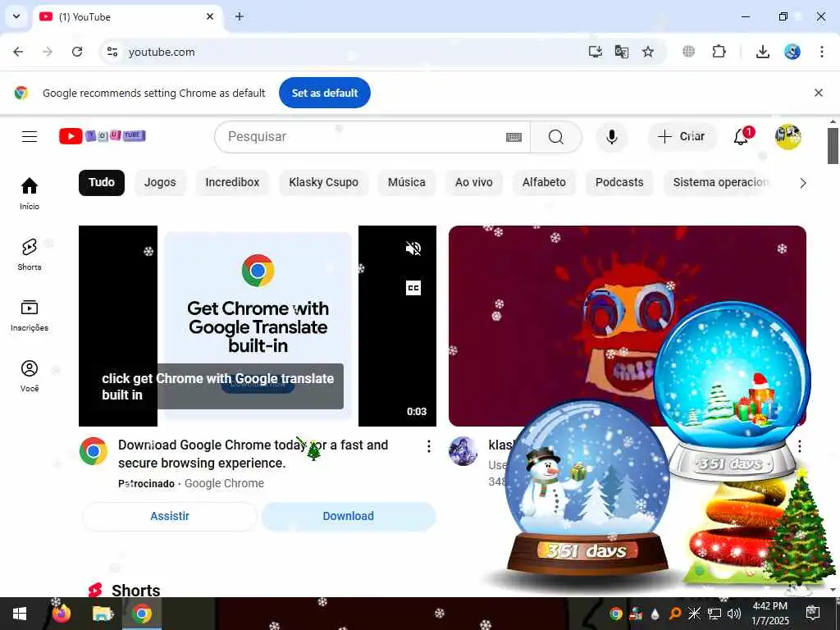Open klasky video channel avatar
This screenshot has height=630, width=840.
463,450
